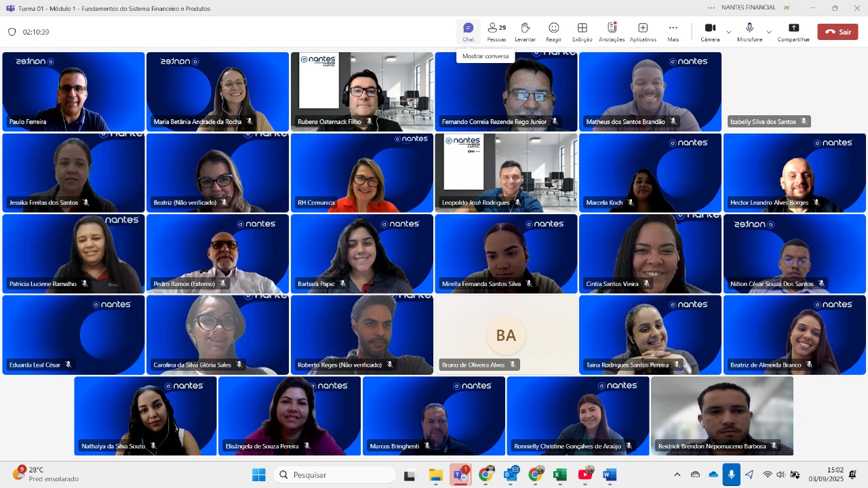Open the Anotações meeting notes

(612, 31)
